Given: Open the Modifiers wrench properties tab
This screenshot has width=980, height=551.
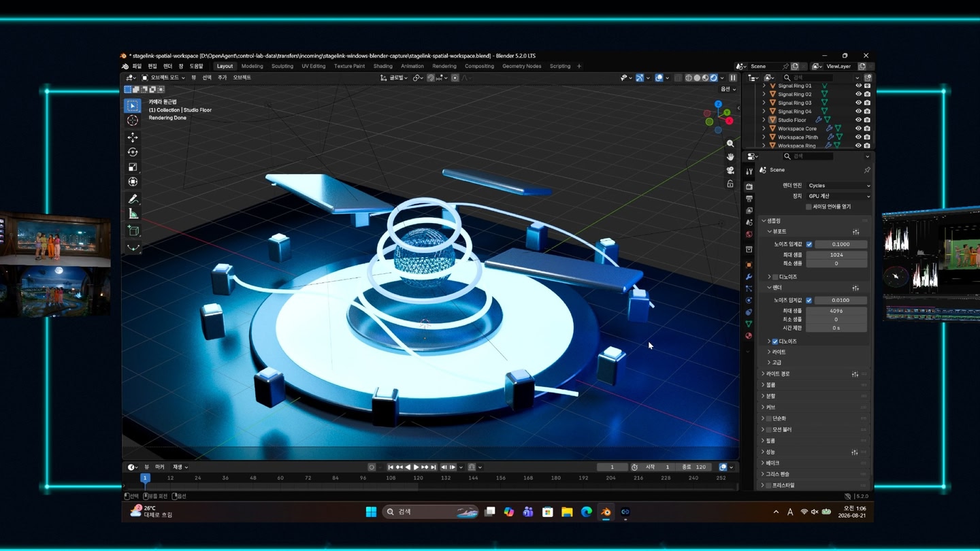Looking at the screenshot, I should (749, 278).
